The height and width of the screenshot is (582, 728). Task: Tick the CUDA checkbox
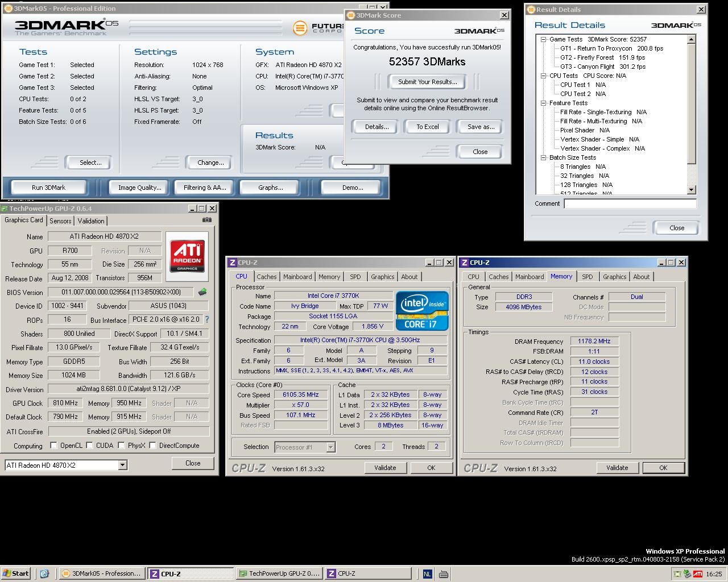click(x=89, y=446)
